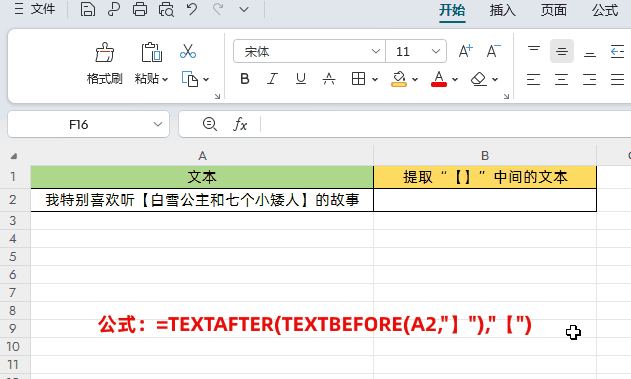
Task: Click into the formula bar input
Action: click(446, 124)
